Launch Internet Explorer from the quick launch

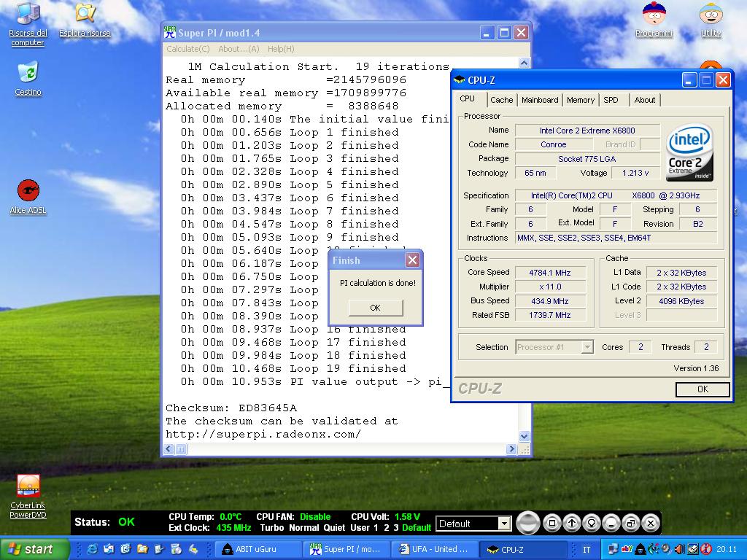[x=92, y=549]
